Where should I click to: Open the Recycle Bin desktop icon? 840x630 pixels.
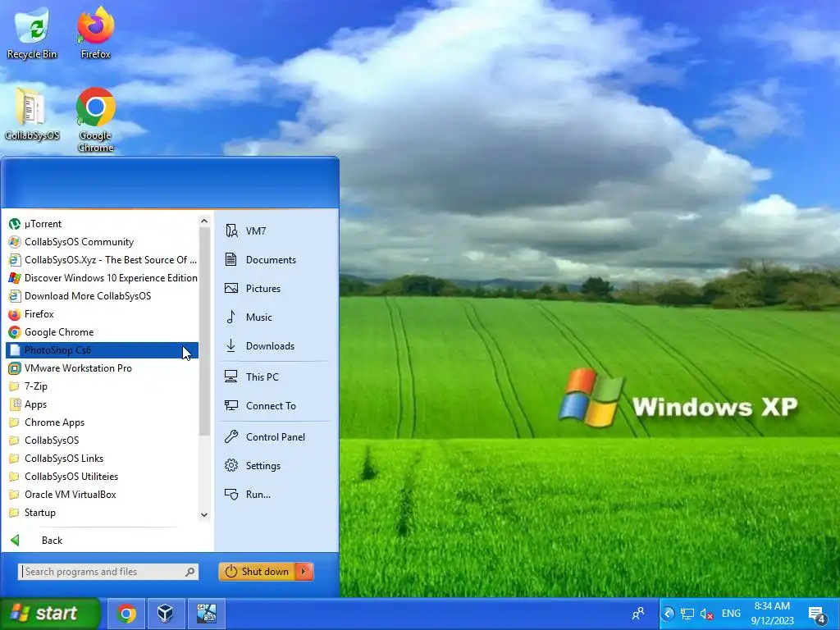32,32
